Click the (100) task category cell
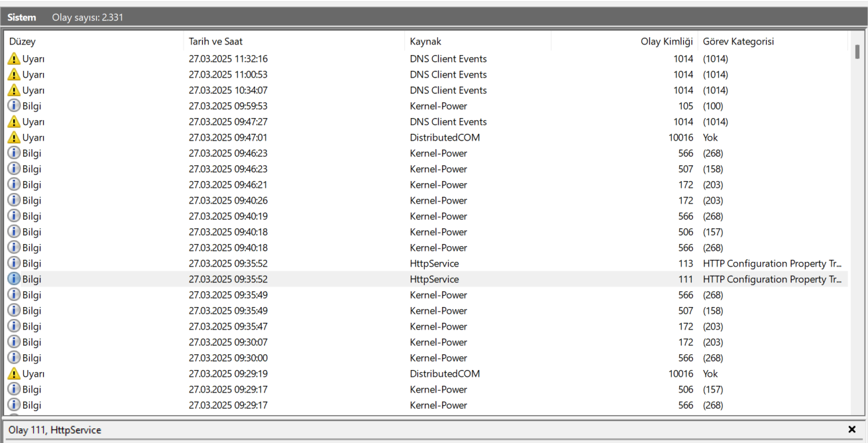Image resolution: width=868 pixels, height=443 pixels. [713, 106]
